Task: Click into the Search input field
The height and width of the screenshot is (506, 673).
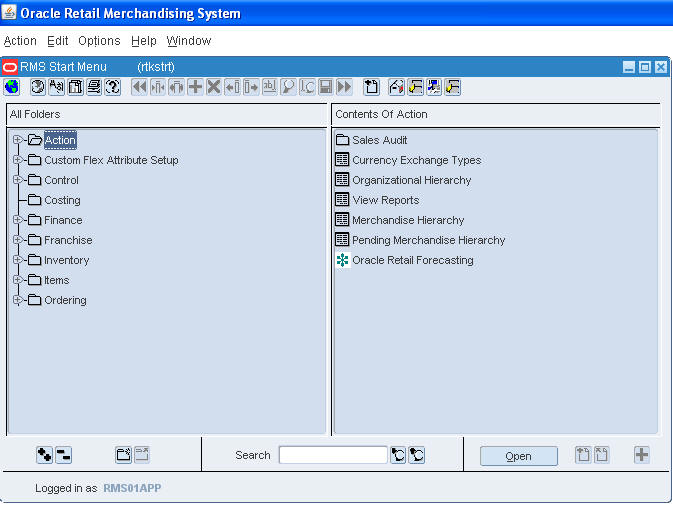Action: pos(333,455)
